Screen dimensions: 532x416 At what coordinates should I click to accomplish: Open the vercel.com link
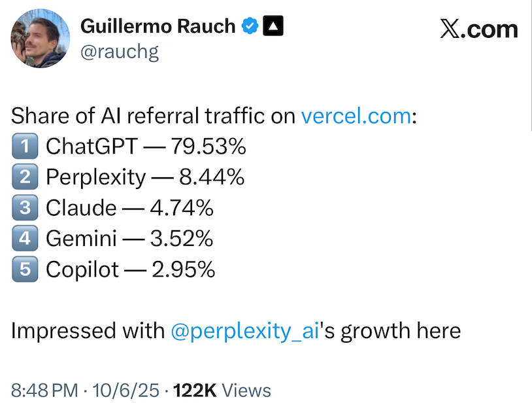[356, 117]
